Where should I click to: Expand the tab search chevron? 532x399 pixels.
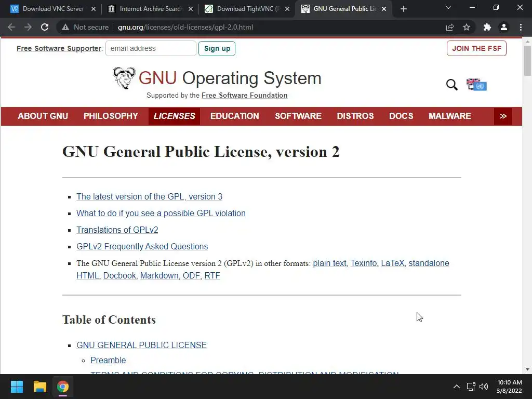(x=448, y=7)
